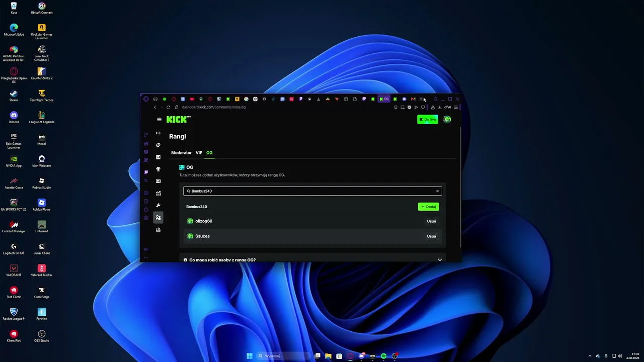Open the Opera GX Easy Setup menu
644x362 pixels.
[456, 107]
